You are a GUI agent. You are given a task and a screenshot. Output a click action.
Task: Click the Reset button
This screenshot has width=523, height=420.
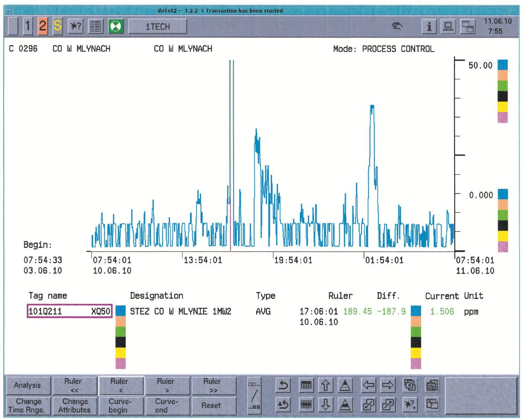(213, 406)
